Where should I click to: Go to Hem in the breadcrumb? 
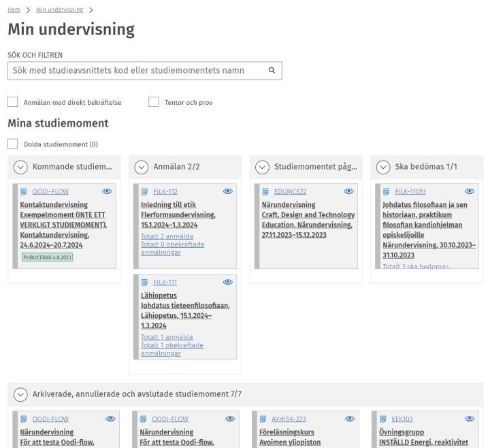13,10
